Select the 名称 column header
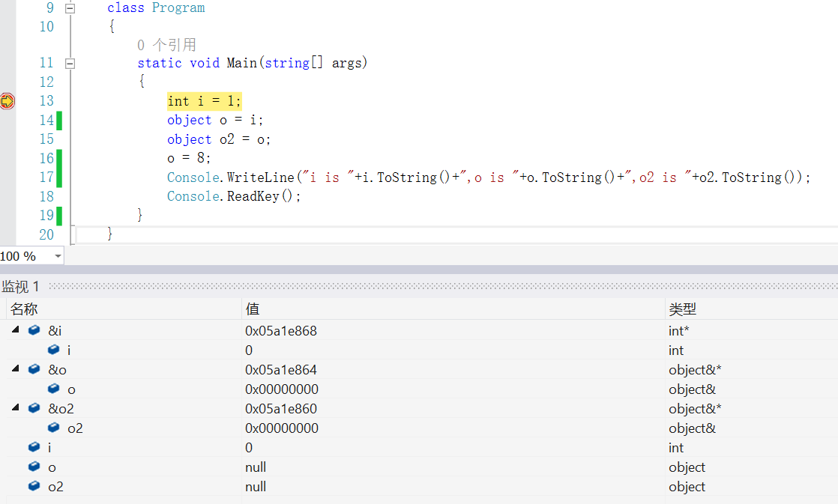 click(x=124, y=309)
